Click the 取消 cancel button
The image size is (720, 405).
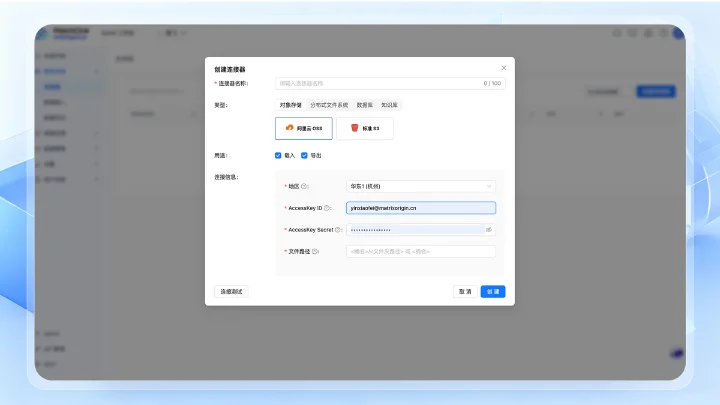465,292
